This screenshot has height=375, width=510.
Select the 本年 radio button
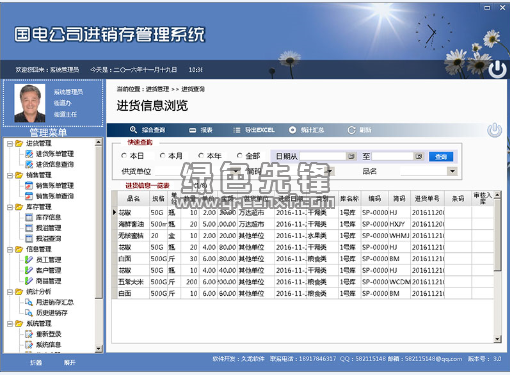[201, 156]
